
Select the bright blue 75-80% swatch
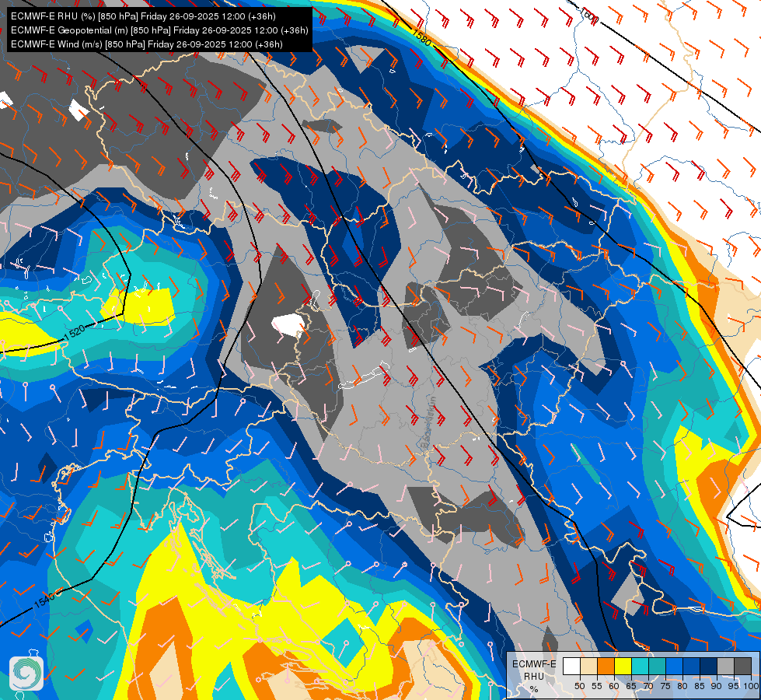pyautogui.click(x=674, y=666)
